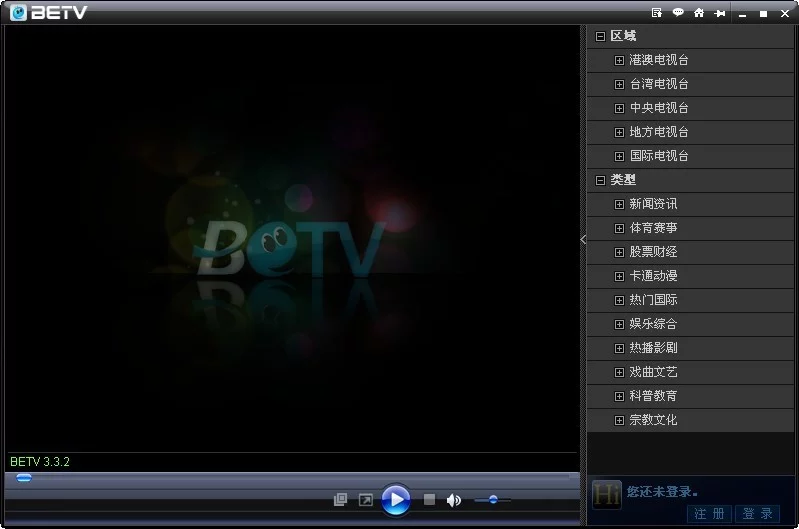799x529 pixels.
Task: Minimize the BETV window
Action: (x=742, y=14)
